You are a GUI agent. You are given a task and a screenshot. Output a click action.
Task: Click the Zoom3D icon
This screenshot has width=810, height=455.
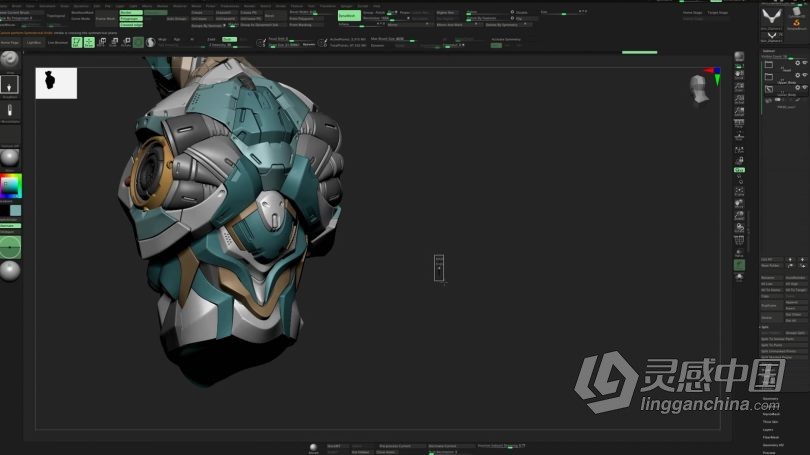pos(739,215)
